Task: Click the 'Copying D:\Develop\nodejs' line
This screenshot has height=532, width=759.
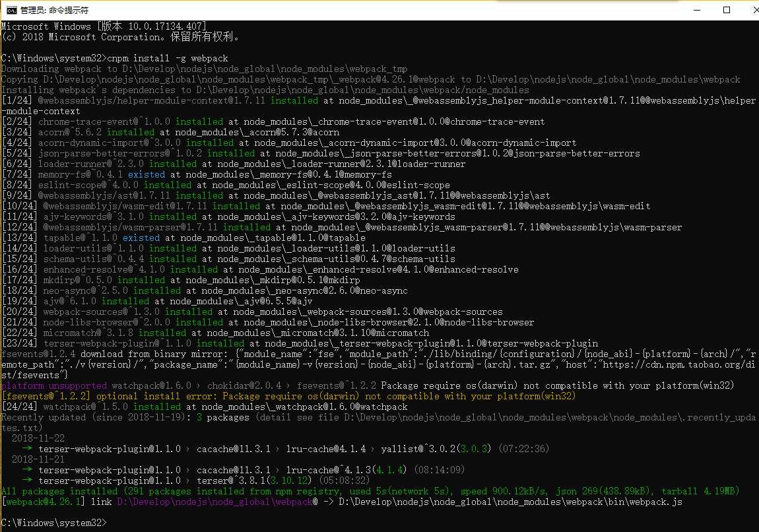Action: tap(371, 79)
